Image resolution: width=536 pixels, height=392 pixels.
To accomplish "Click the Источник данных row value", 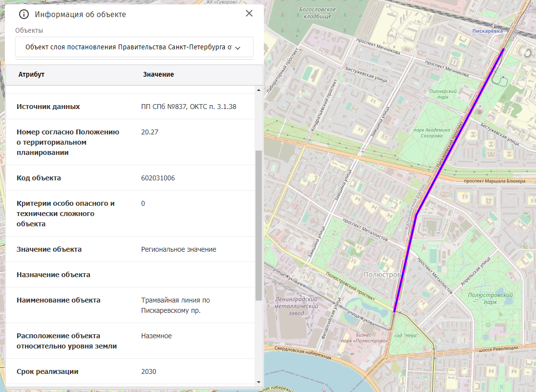I will 189,107.
